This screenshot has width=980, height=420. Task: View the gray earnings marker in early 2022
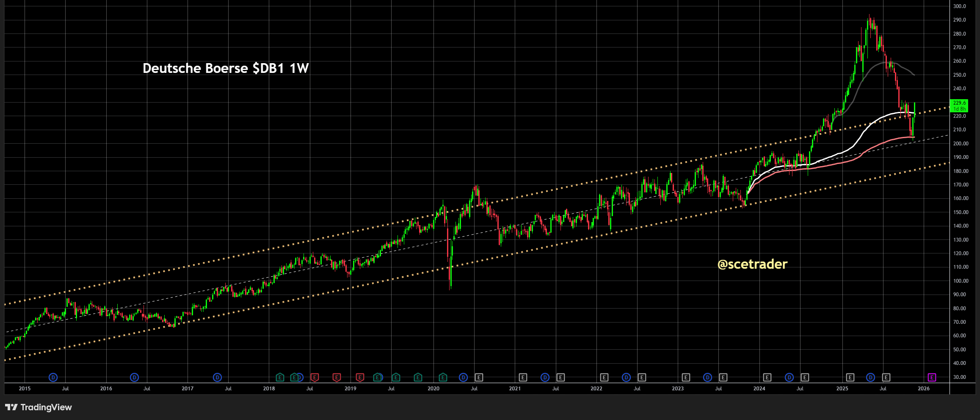[x=604, y=377]
